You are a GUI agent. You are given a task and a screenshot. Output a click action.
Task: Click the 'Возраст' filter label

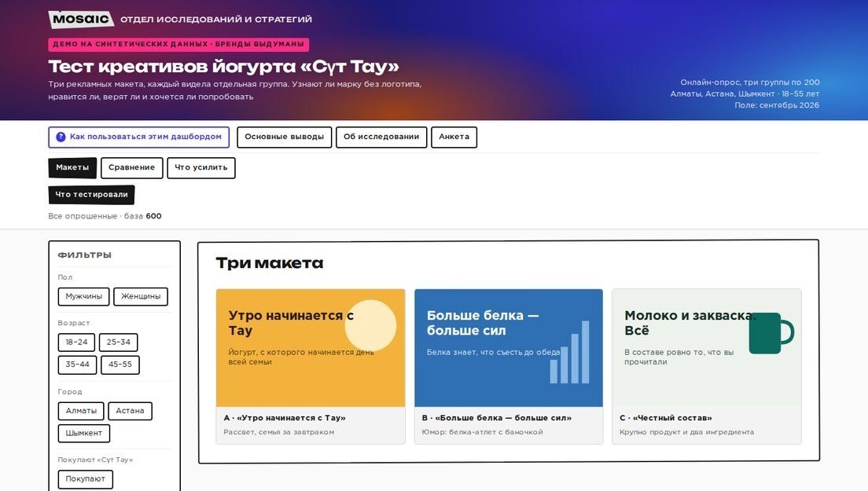click(74, 323)
